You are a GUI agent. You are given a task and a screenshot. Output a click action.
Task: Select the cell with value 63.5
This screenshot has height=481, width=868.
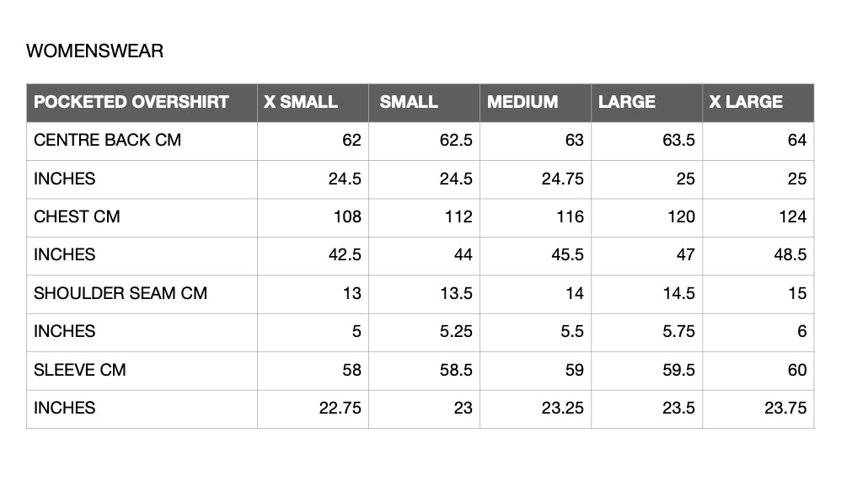click(646, 142)
